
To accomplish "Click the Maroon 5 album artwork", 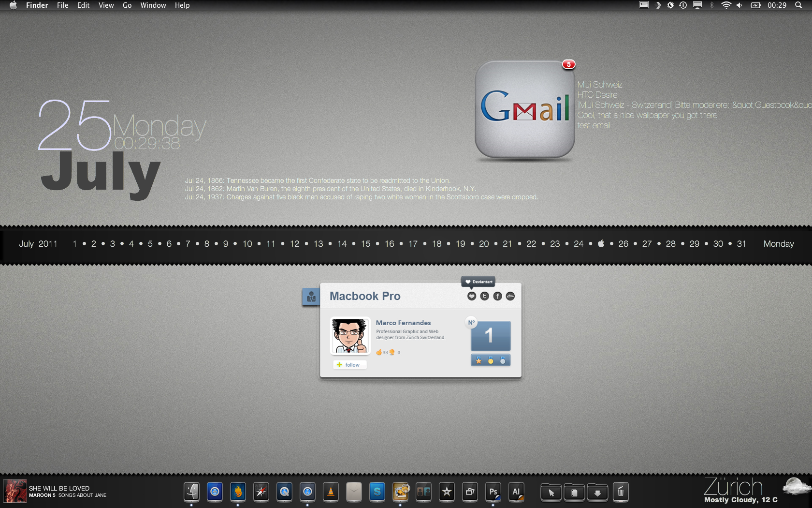I will click(x=15, y=492).
